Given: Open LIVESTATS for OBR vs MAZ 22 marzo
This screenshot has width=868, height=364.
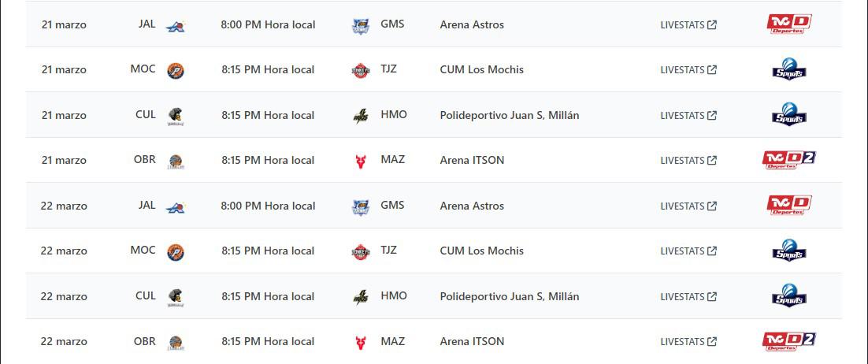Looking at the screenshot, I should click(x=688, y=342).
